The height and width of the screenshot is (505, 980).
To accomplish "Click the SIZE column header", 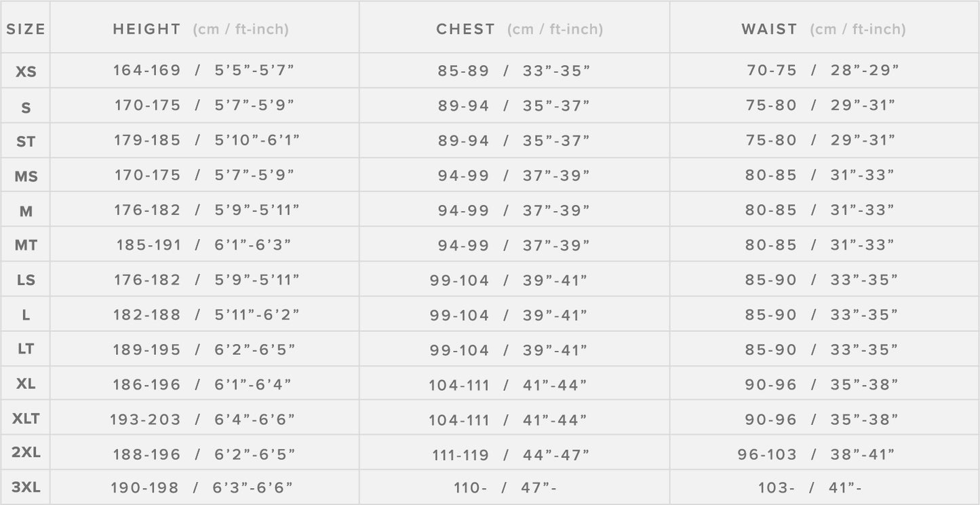I will tap(26, 29).
